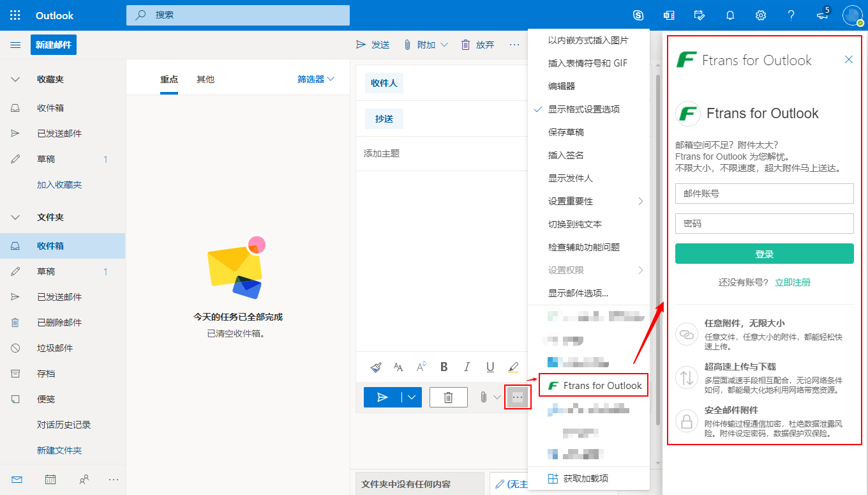
Task: Toggle underline formatting
Action: [x=490, y=367]
